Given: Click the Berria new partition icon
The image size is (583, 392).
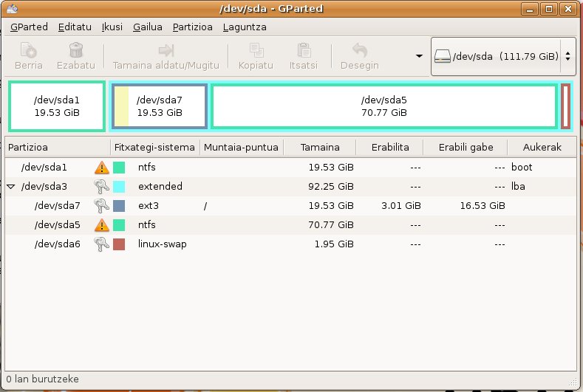Looking at the screenshot, I should tap(28, 50).
